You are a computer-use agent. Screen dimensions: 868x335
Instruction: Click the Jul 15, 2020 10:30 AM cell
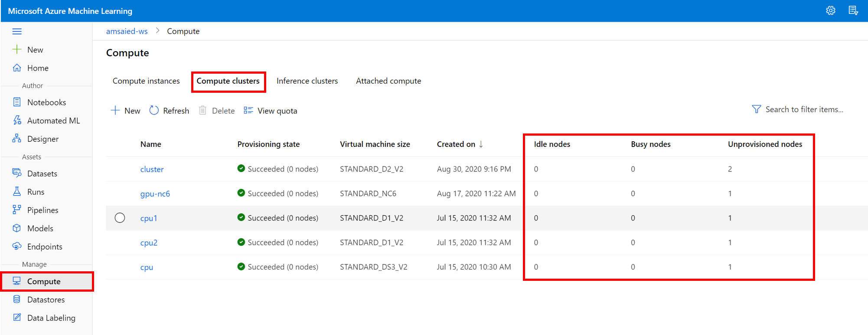click(x=474, y=267)
